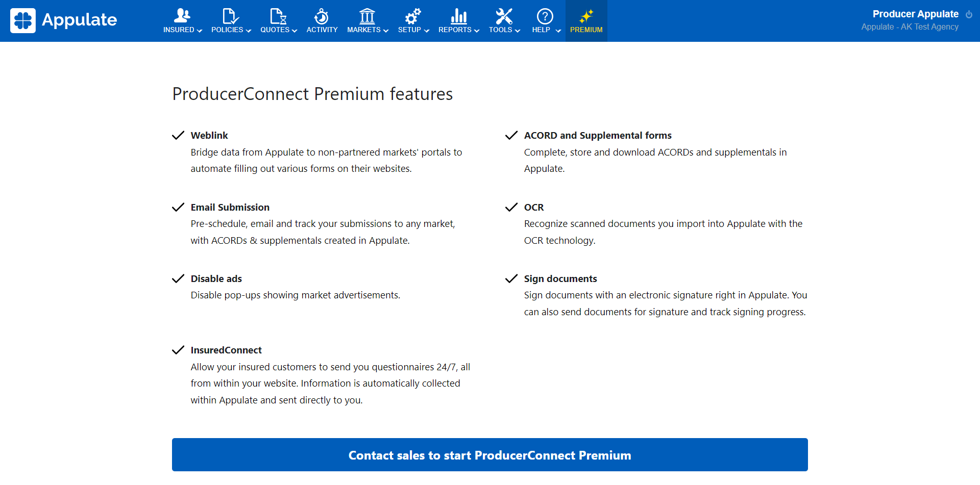Click the Appulate clover logo icon
The width and height of the screenshot is (980, 485).
click(x=23, y=20)
